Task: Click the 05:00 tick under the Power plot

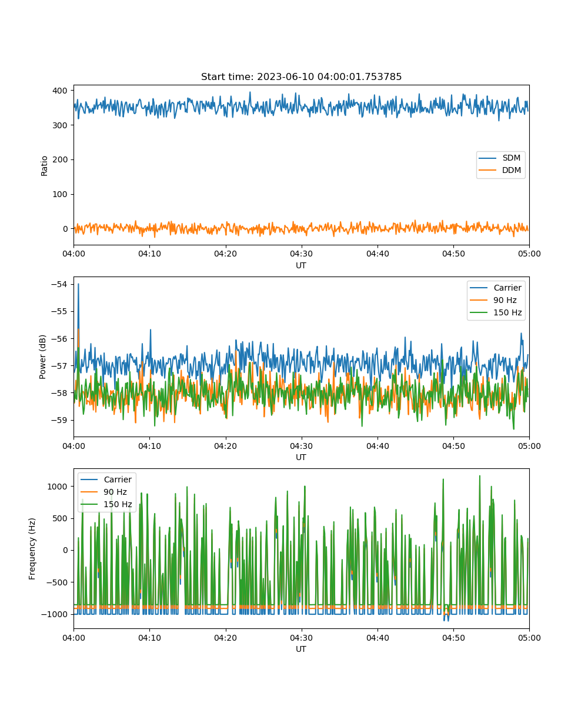Action: (529, 445)
